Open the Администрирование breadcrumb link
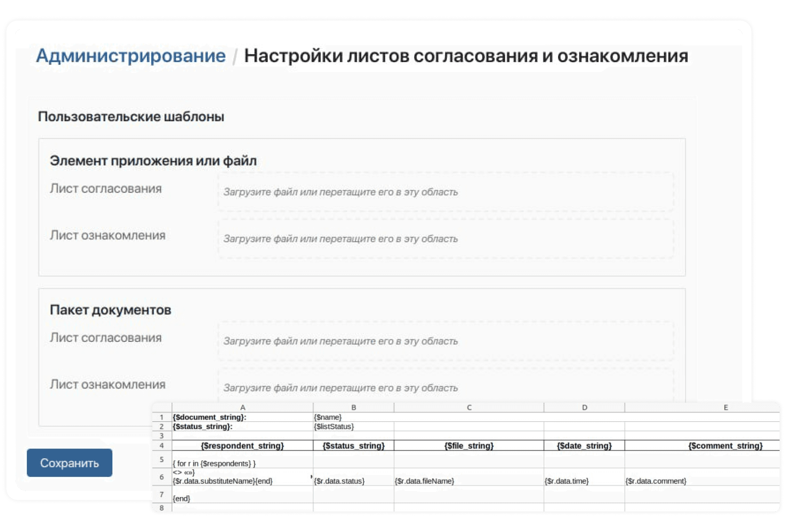Viewport: 786px width, 532px height. coord(131,56)
